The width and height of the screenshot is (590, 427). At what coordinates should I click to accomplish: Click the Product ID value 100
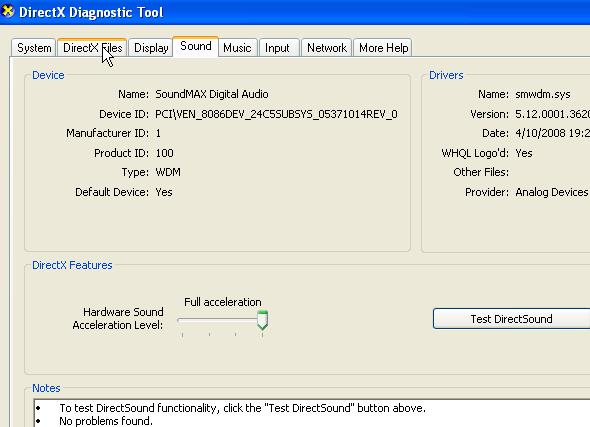click(x=164, y=153)
